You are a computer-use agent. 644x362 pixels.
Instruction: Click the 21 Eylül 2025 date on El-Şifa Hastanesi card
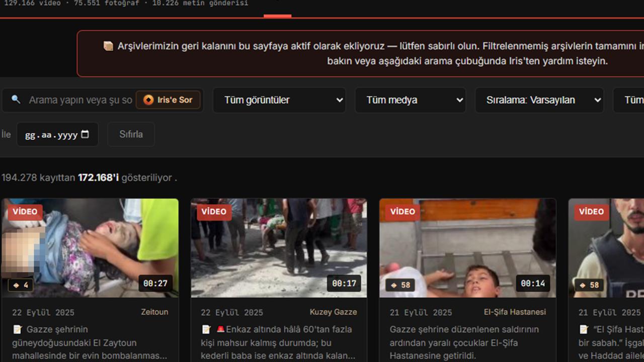421,312
